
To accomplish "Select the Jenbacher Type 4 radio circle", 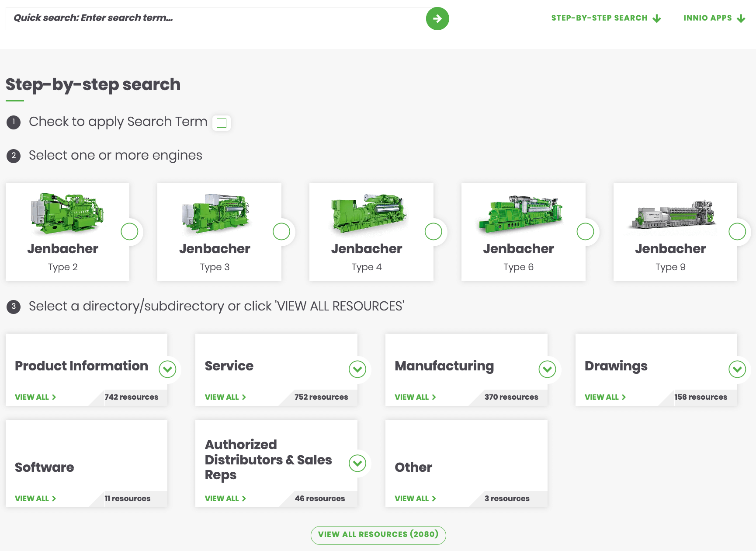I will pos(433,232).
